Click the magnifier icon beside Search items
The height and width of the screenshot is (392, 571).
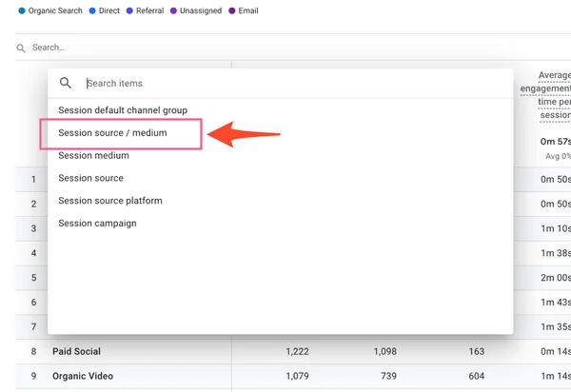tap(66, 84)
